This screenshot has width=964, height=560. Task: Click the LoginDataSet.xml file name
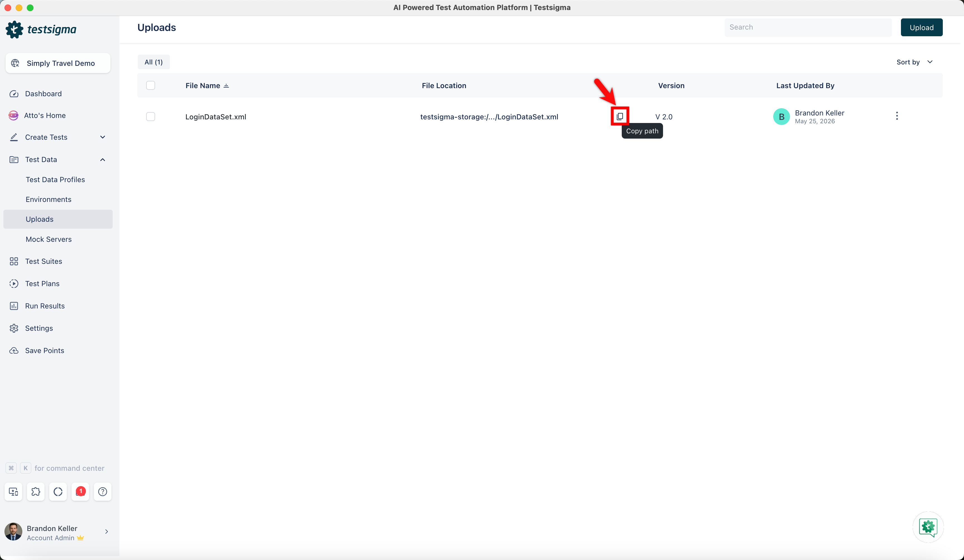(x=216, y=117)
